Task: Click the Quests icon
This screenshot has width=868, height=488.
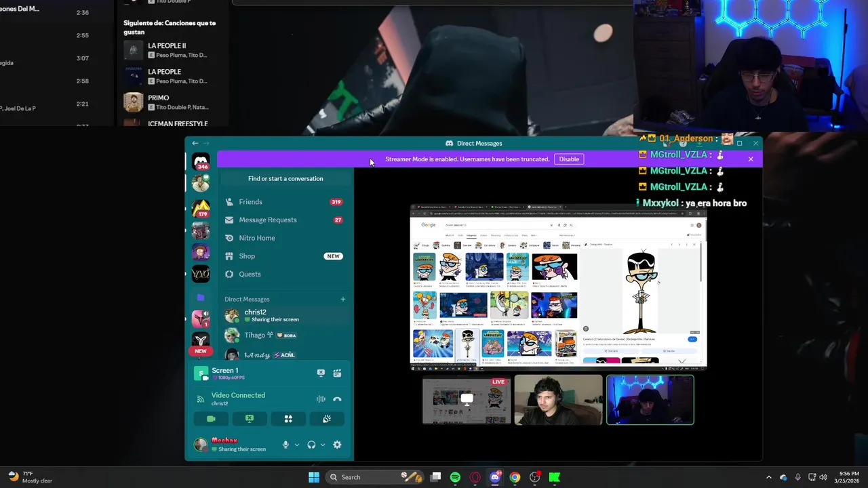Action: click(229, 274)
